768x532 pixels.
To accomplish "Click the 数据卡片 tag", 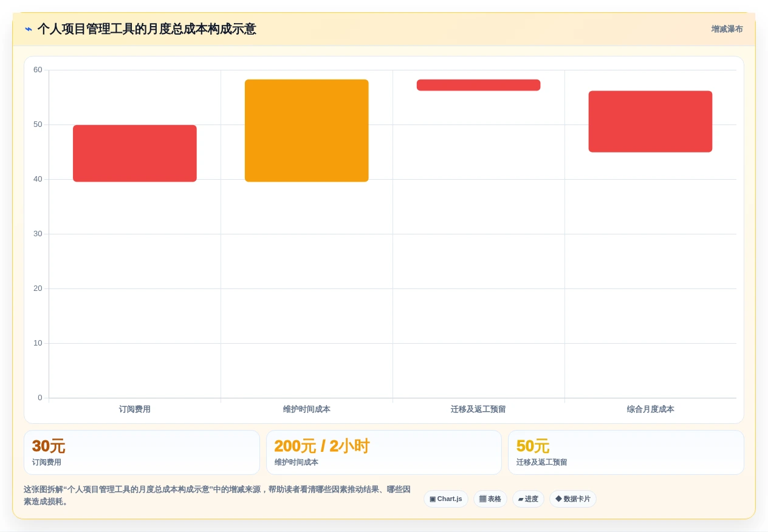I will pyautogui.click(x=573, y=499).
